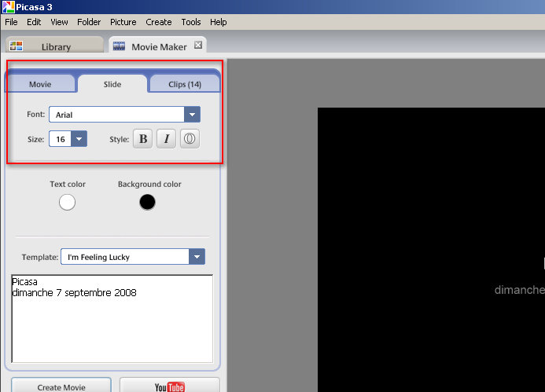Open the Folder menu
This screenshot has height=392, width=545.
pos(89,22)
